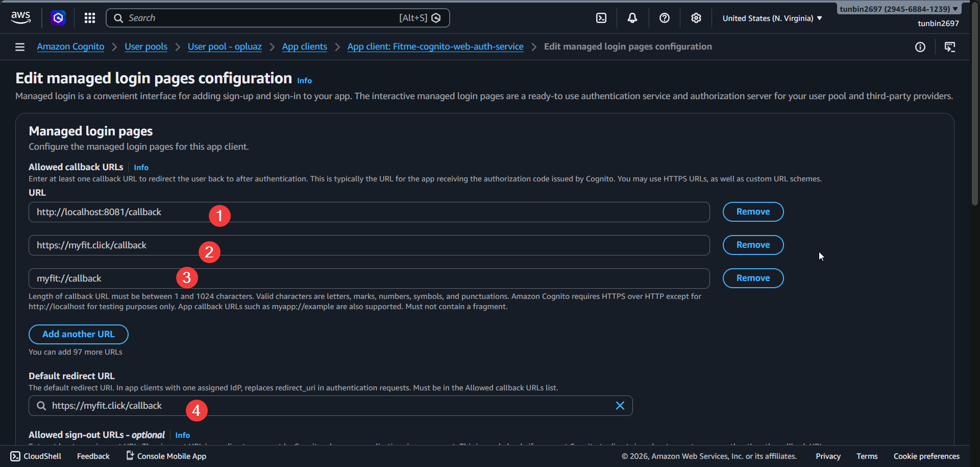Clear the Default redirect URL with the X

click(x=620, y=405)
